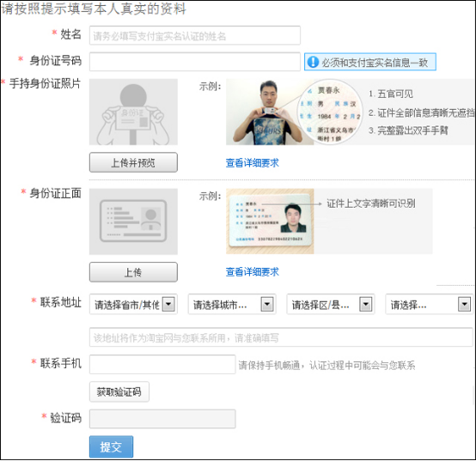Click the 上传 button for ID front

tap(133, 272)
